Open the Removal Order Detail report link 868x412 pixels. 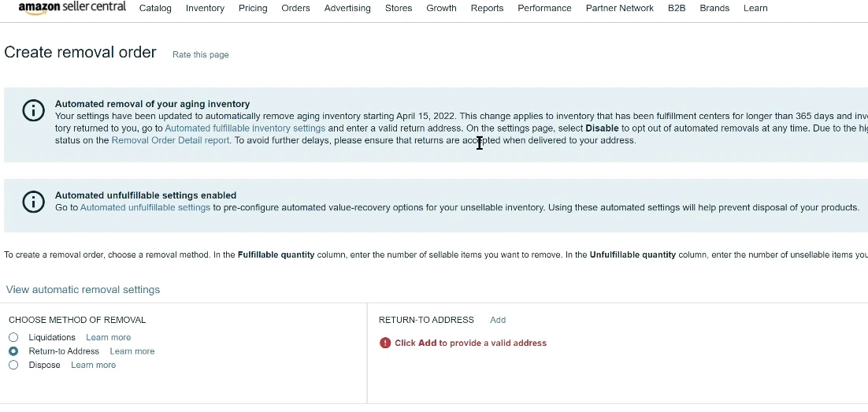click(170, 140)
